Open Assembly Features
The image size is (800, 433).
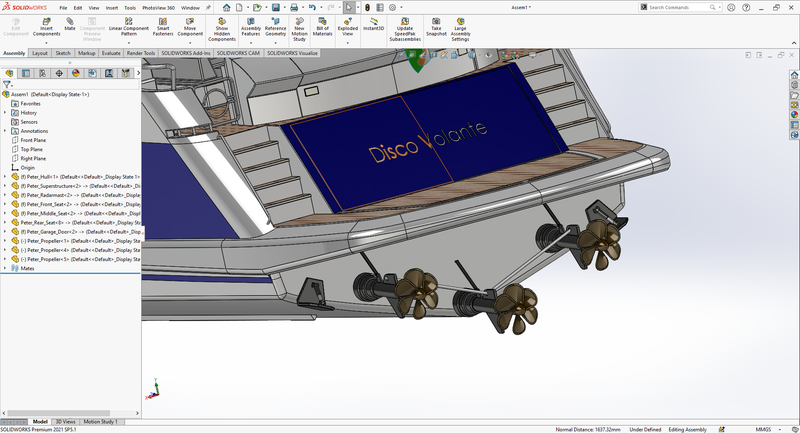pyautogui.click(x=251, y=27)
